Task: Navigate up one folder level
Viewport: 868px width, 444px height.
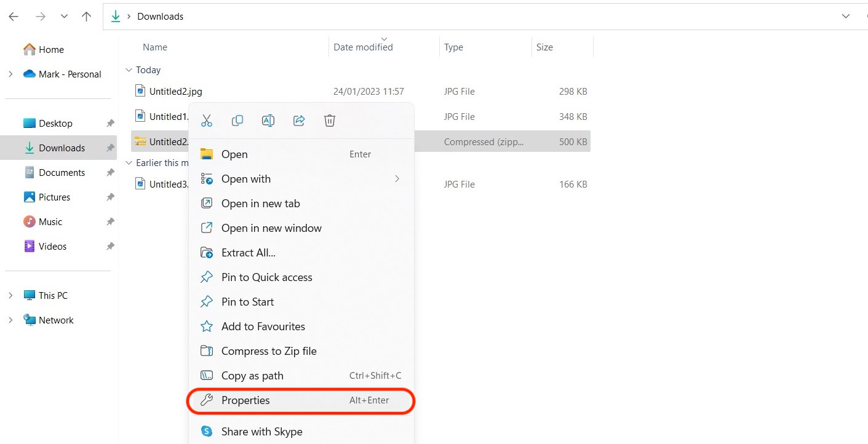Action: [x=87, y=17]
